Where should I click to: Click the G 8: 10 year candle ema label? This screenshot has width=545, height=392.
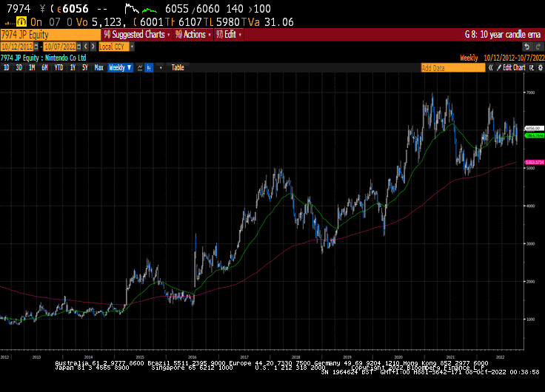tap(503, 35)
